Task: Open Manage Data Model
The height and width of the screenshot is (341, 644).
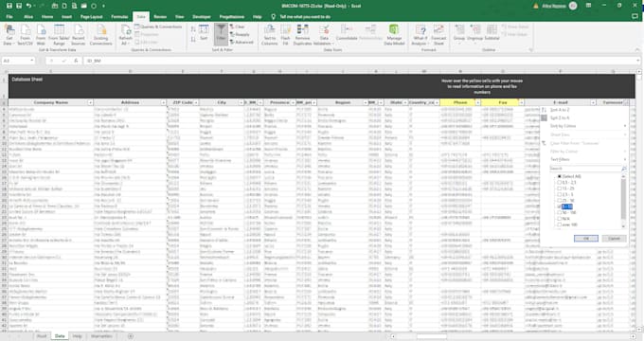Action: coord(394,34)
